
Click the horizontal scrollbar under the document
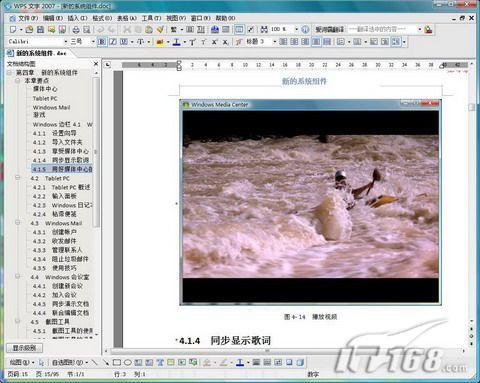[285, 351]
